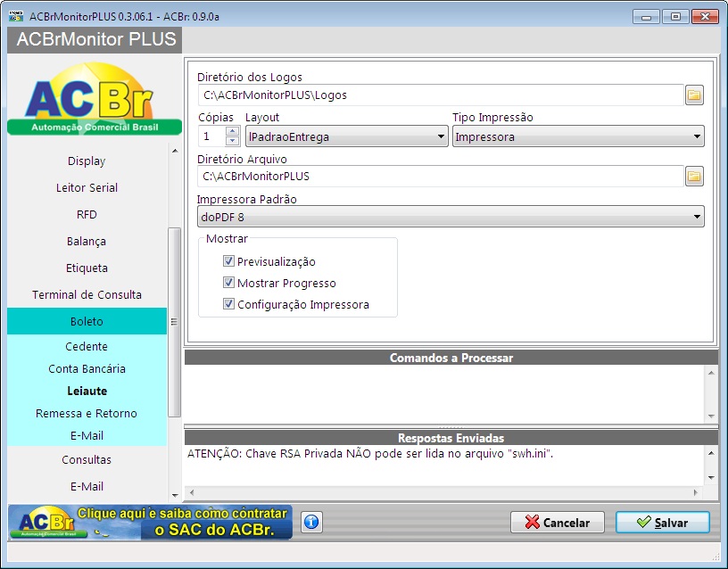Maximize the ACBrMonitorPLUS window

pos(675,17)
